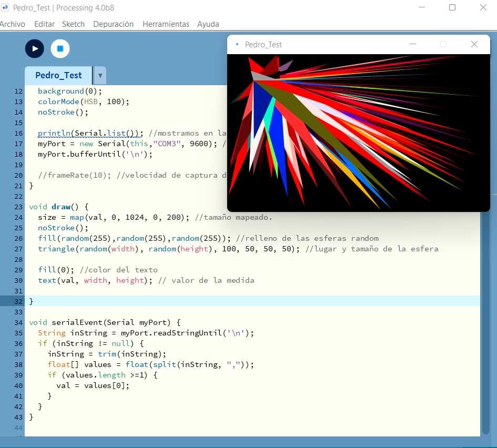Screen dimensions: 497x448
Task: Click line number 23 in the gutter
Action: click(x=18, y=207)
